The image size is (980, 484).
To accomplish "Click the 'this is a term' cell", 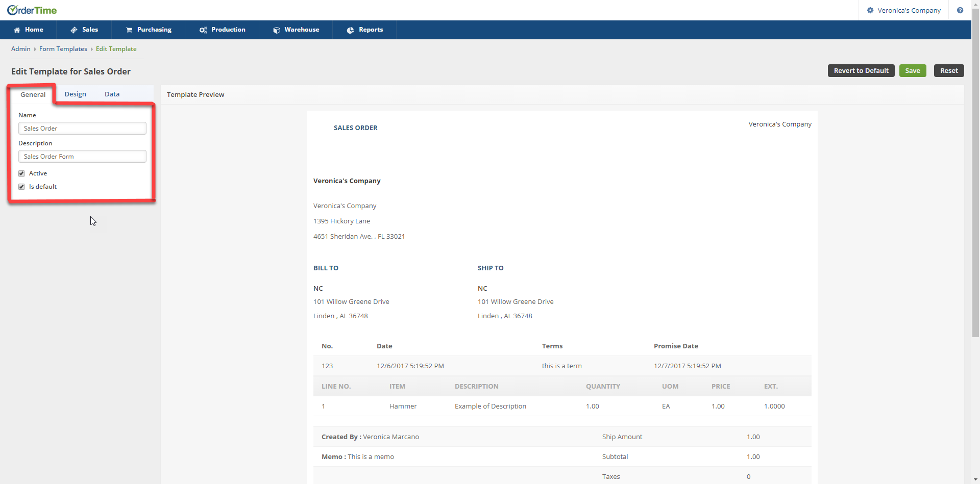I will (562, 366).
